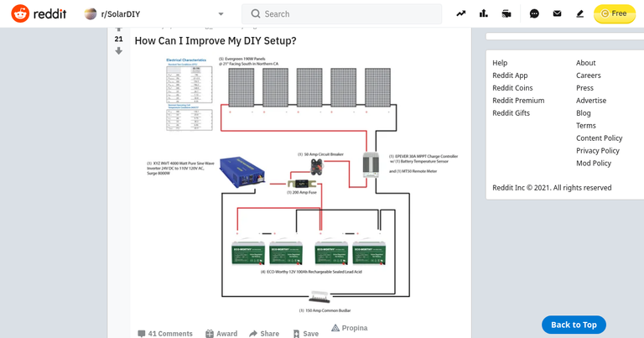Open the r/SolarDIY community dropdown
This screenshot has height=338, width=644.
pyautogui.click(x=154, y=14)
